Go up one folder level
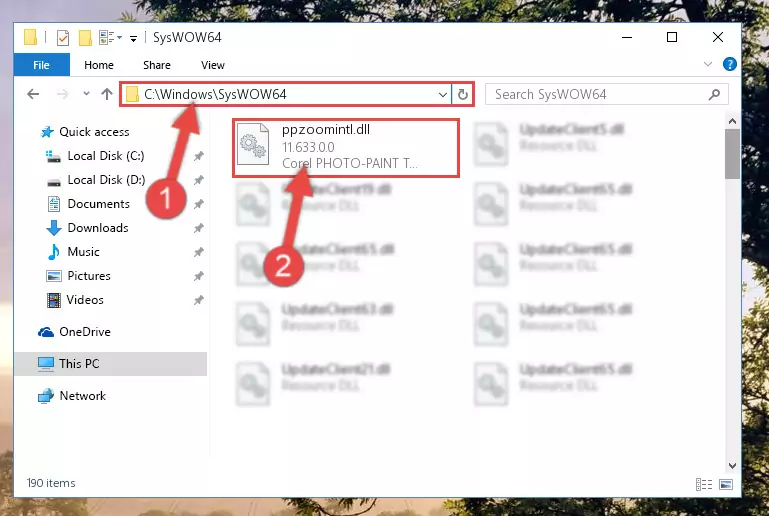The image size is (769, 516). 107,94
